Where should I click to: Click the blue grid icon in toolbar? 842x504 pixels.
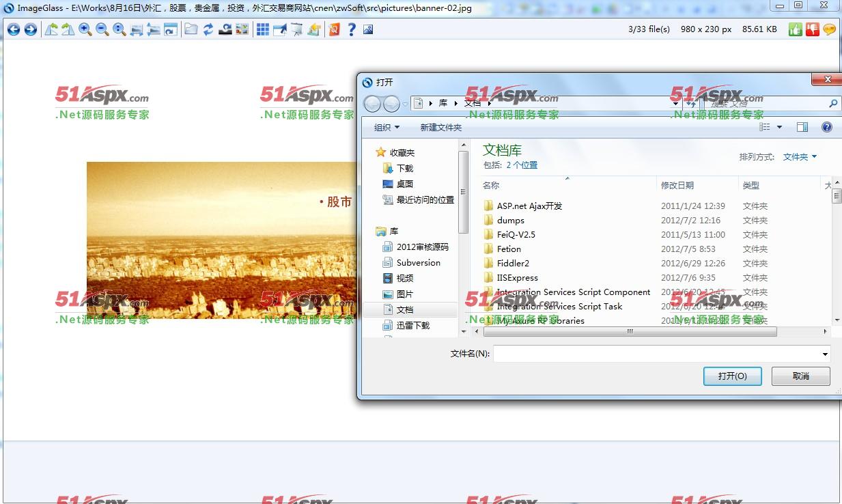pos(263,29)
